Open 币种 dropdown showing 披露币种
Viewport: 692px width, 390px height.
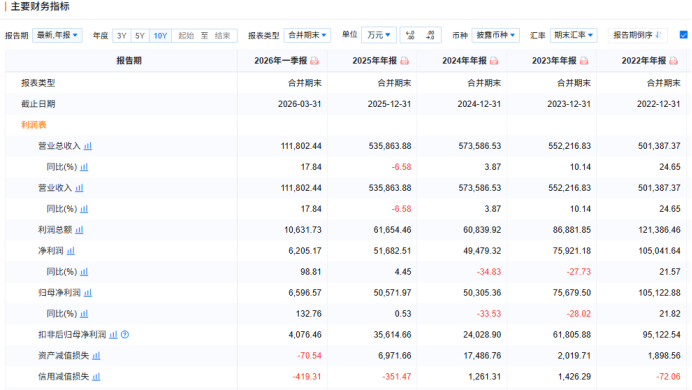(496, 35)
